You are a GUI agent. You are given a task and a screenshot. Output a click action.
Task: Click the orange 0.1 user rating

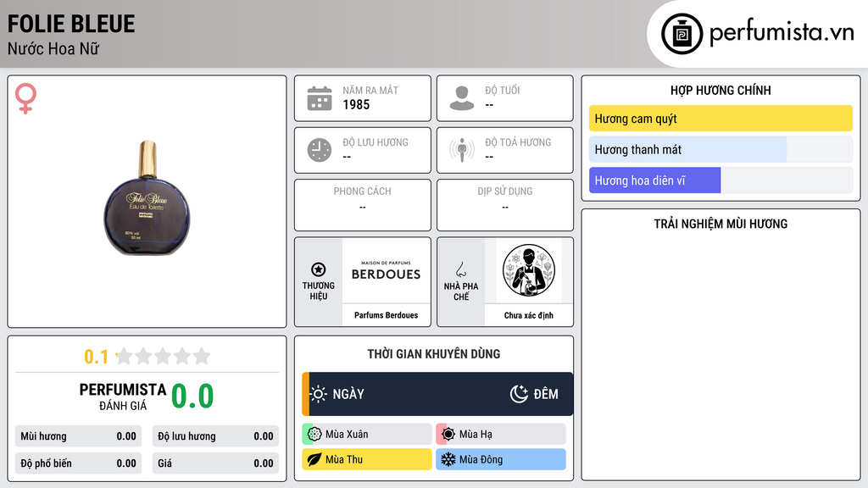[96, 357]
